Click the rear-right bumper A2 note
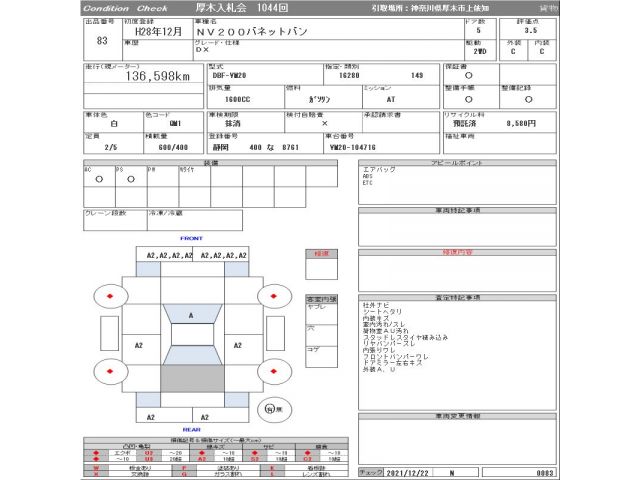640x480 pixels. pyautogui.click(x=205, y=417)
